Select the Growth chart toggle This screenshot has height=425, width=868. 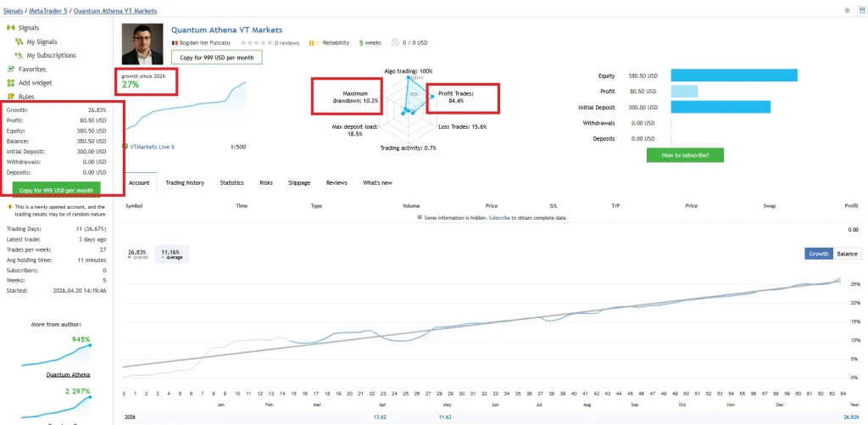819,254
